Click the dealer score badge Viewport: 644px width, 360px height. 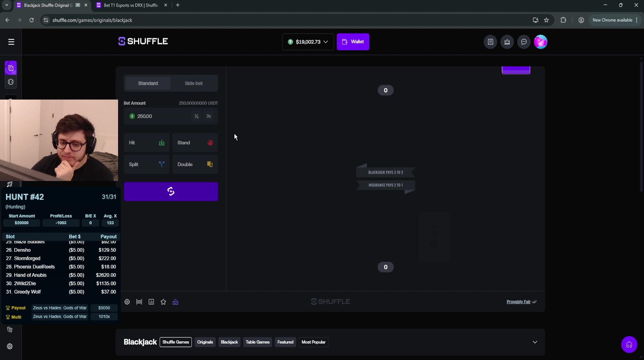tap(385, 91)
